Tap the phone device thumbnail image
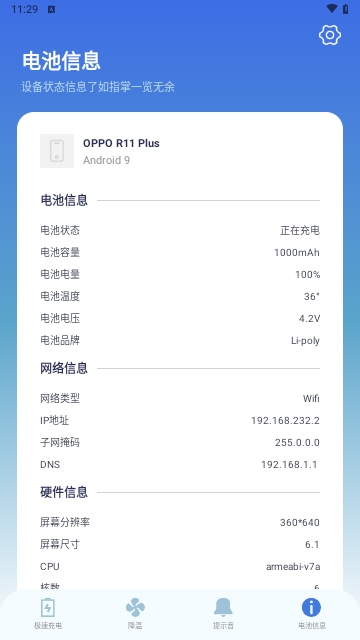 [57, 151]
